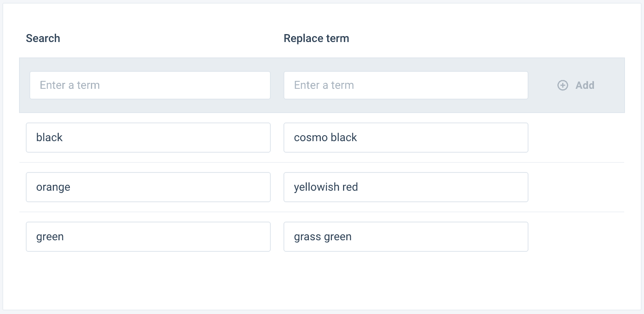Click the Search column header
This screenshot has height=314, width=644.
pyautogui.click(x=43, y=38)
